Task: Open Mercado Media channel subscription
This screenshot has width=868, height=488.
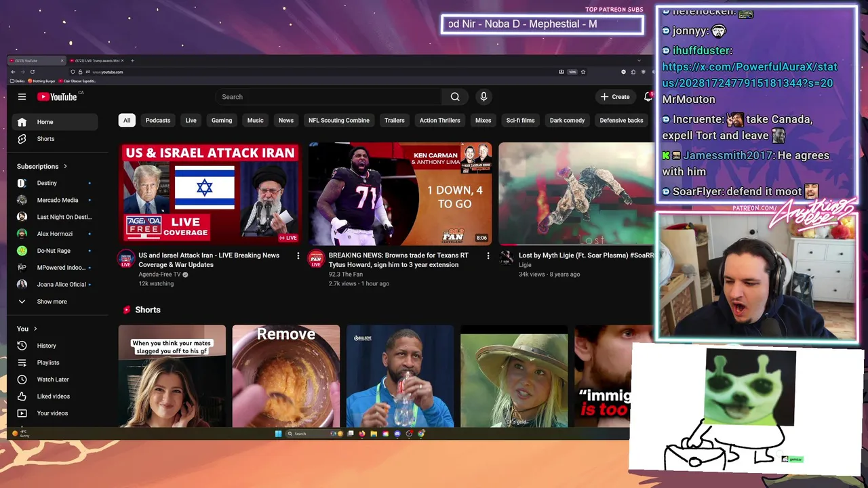Action: 55,200
